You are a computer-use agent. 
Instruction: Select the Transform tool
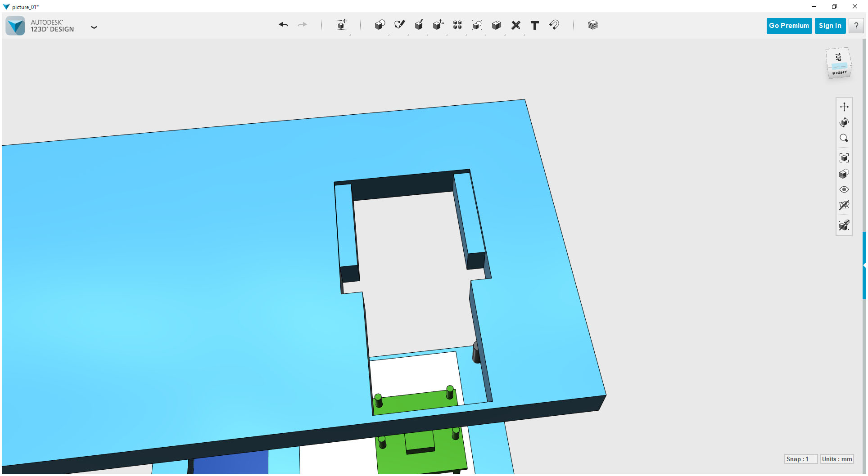pyautogui.click(x=341, y=26)
